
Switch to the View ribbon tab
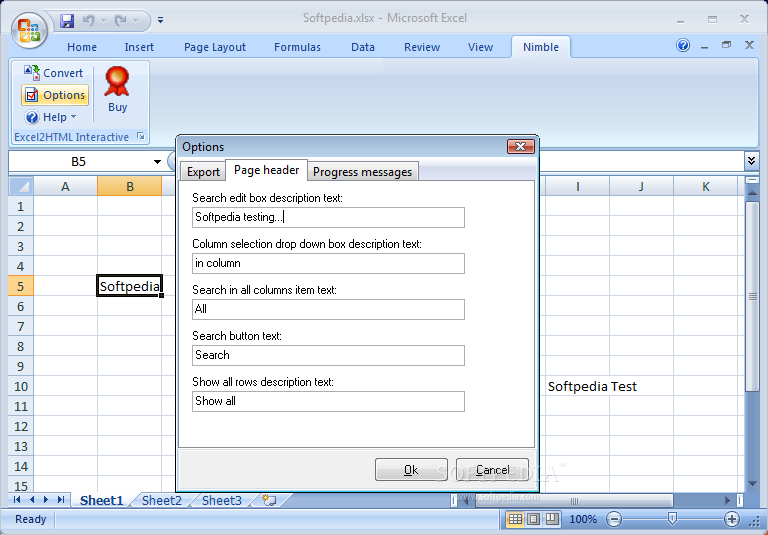[480, 47]
